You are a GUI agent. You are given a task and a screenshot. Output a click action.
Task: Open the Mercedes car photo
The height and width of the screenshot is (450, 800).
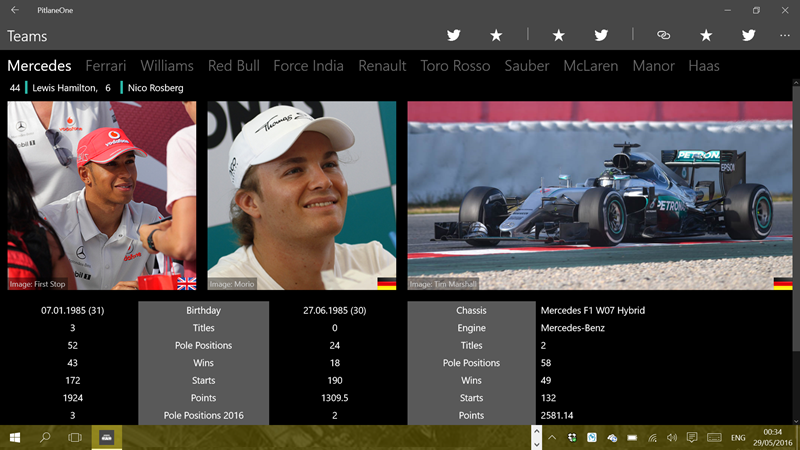[599, 196]
